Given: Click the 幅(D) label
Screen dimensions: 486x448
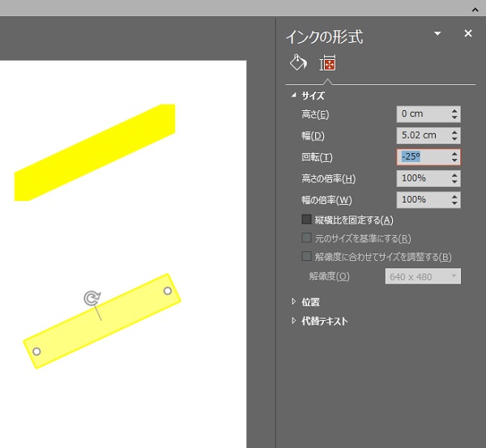Looking at the screenshot, I should pyautogui.click(x=313, y=136).
